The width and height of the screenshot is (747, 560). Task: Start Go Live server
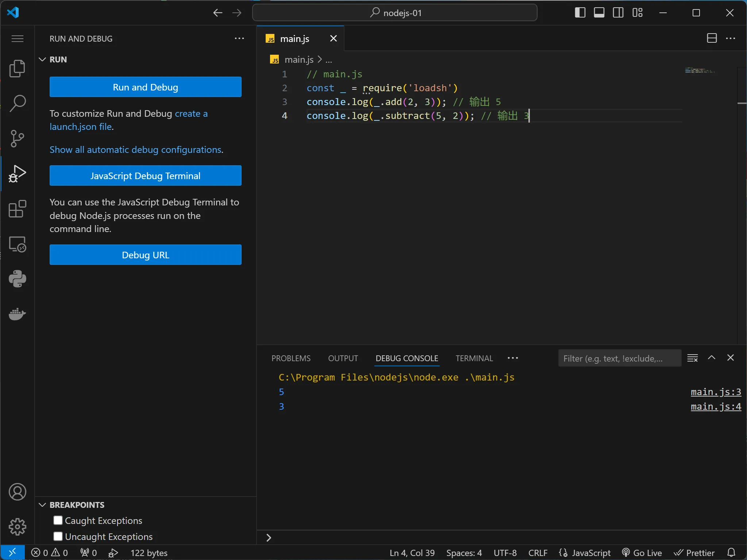coord(642,553)
